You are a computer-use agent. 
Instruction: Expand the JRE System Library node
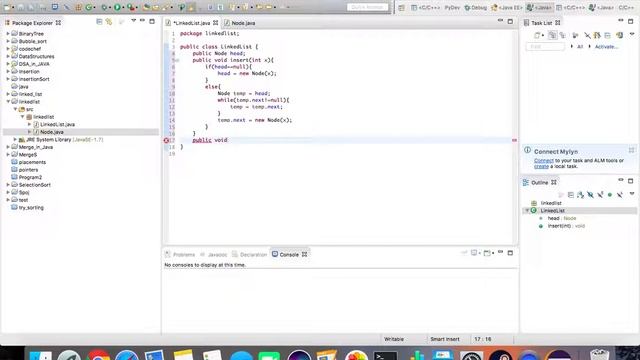(15, 140)
